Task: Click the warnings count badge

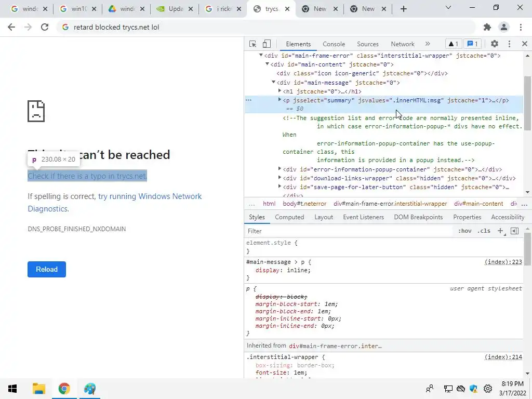Action: pyautogui.click(x=453, y=44)
